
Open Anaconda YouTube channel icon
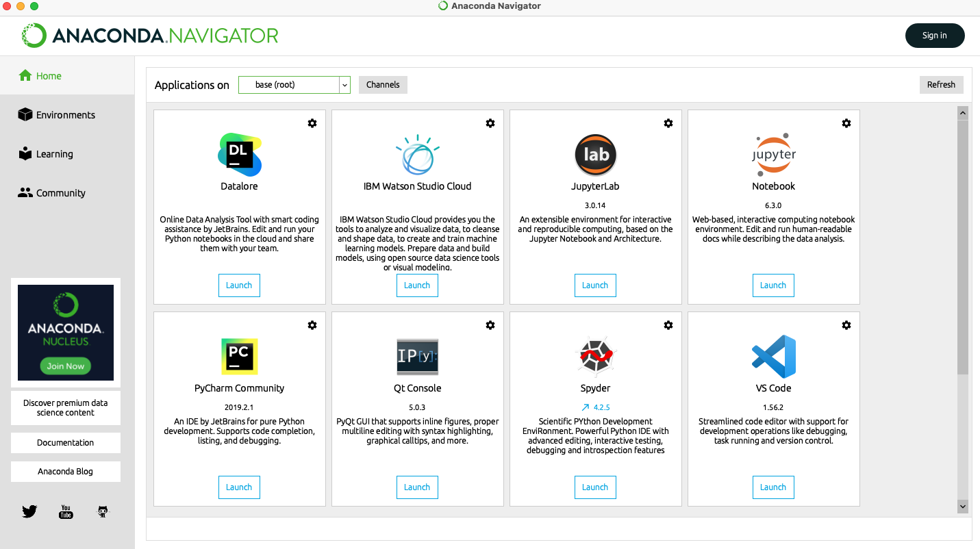(66, 511)
